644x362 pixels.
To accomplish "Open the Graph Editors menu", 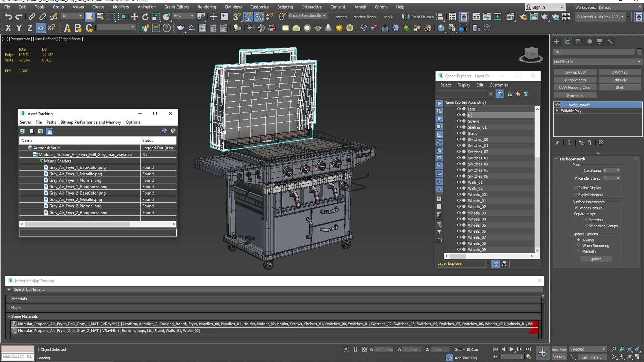I will coord(177,7).
